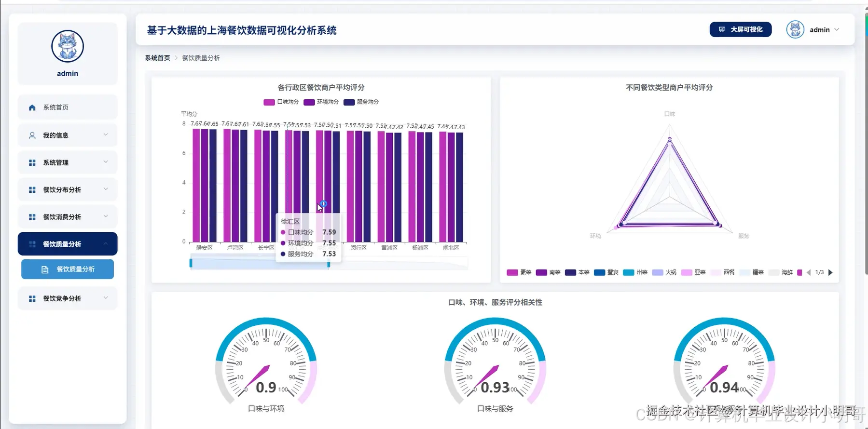This screenshot has width=868, height=429.
Task: Toggle 西餐 radar legend item
Action: (x=722, y=272)
